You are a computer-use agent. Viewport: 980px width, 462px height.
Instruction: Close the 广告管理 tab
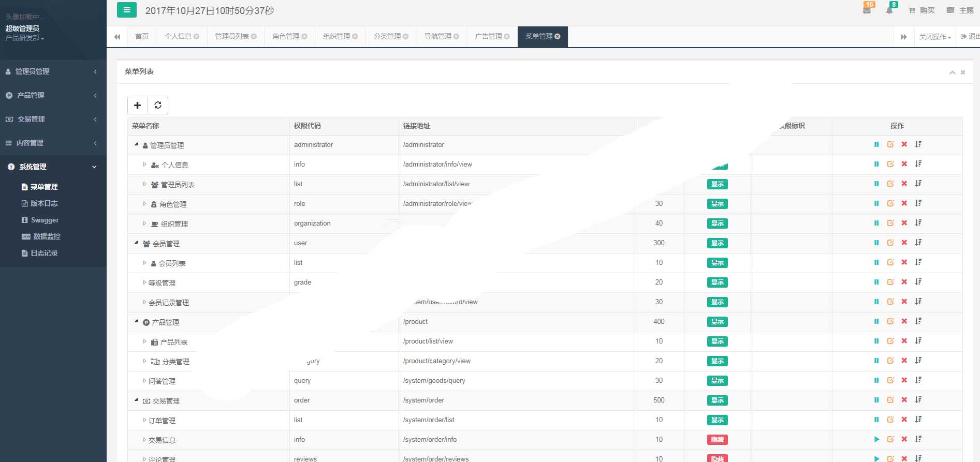tap(507, 37)
